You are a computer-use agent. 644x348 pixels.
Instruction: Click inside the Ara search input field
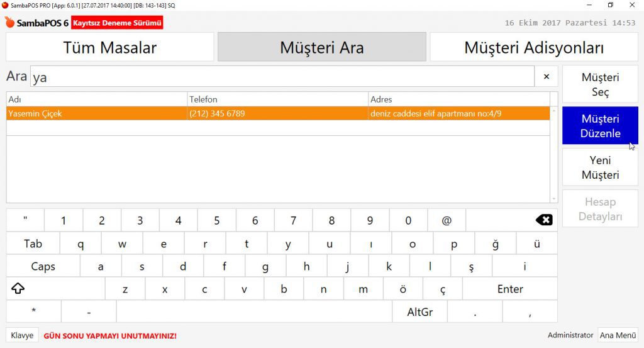click(283, 77)
